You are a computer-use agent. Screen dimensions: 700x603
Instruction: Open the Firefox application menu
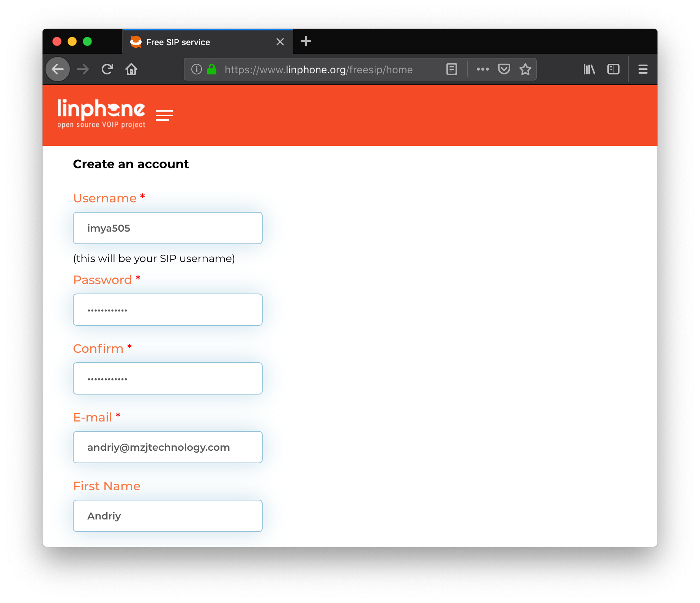tap(643, 69)
